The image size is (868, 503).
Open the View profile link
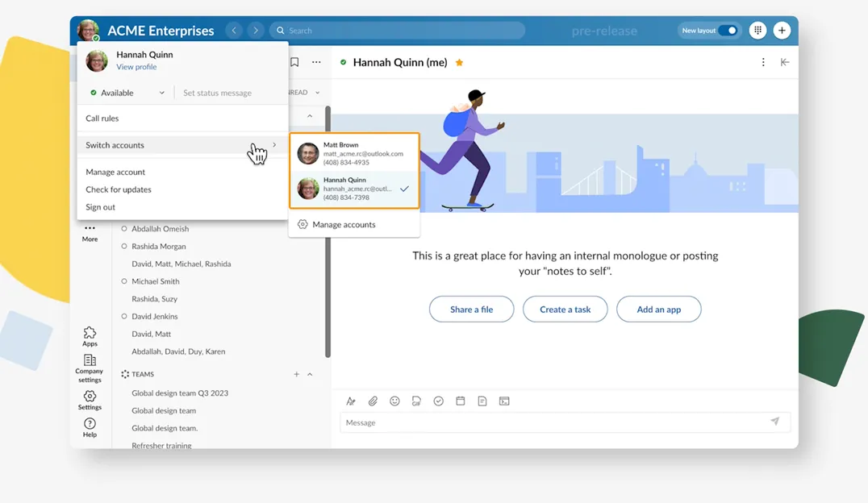[x=136, y=67]
